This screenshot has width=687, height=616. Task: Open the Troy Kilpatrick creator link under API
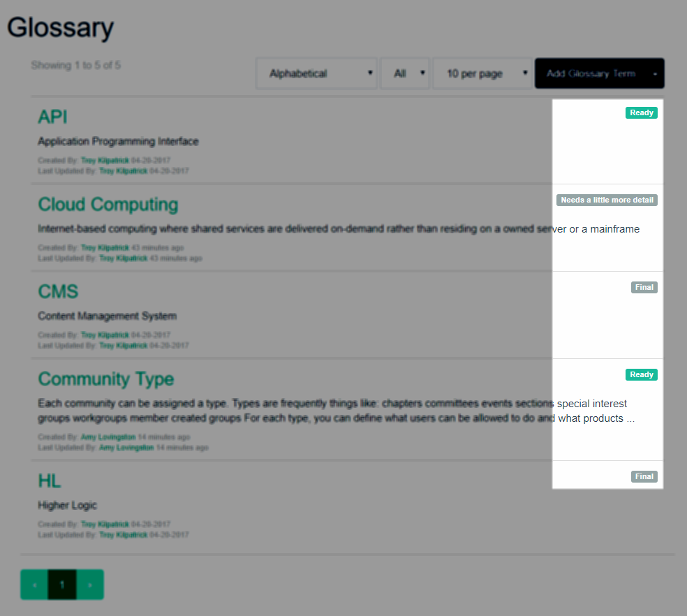[x=105, y=161]
